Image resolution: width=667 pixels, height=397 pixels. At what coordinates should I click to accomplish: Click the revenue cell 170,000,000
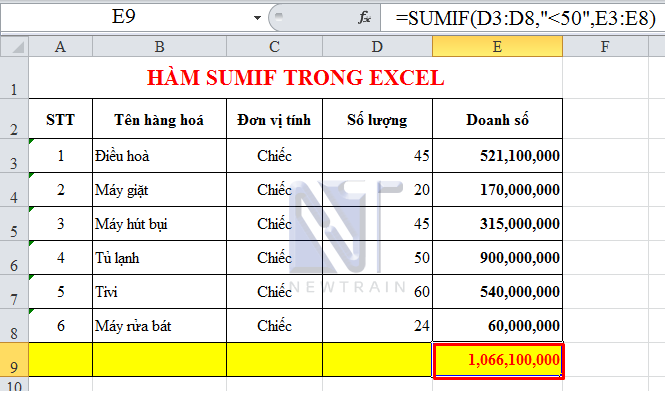[x=497, y=190]
